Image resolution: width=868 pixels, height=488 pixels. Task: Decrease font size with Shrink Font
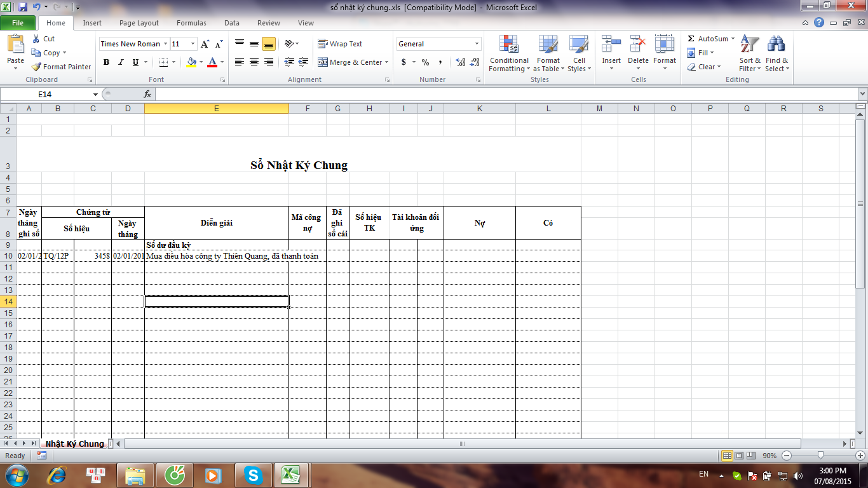[219, 44]
